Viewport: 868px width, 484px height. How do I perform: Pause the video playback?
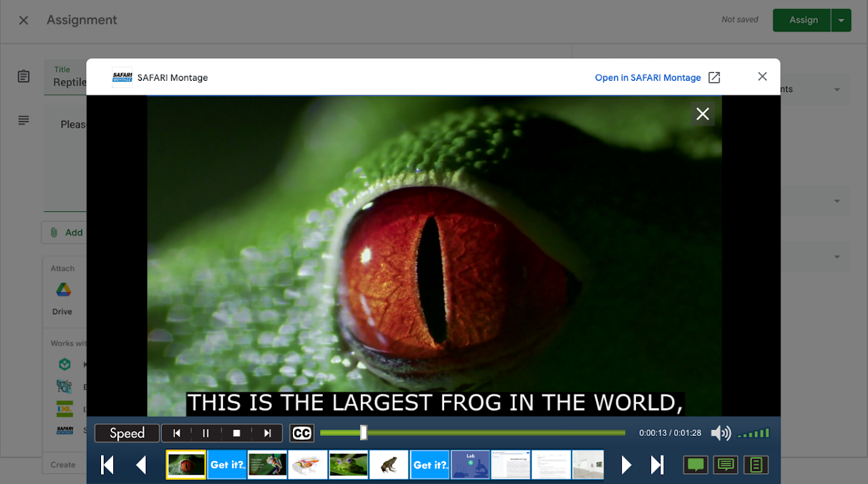click(206, 433)
